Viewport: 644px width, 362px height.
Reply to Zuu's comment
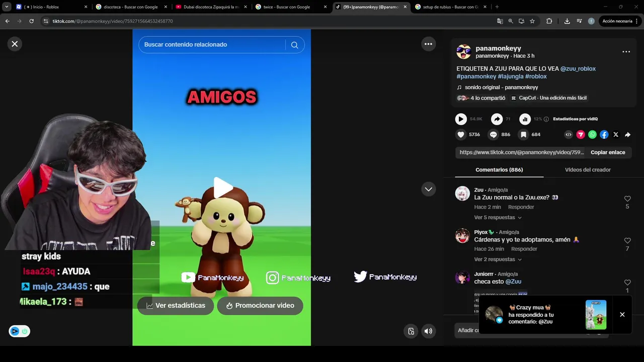click(x=521, y=207)
